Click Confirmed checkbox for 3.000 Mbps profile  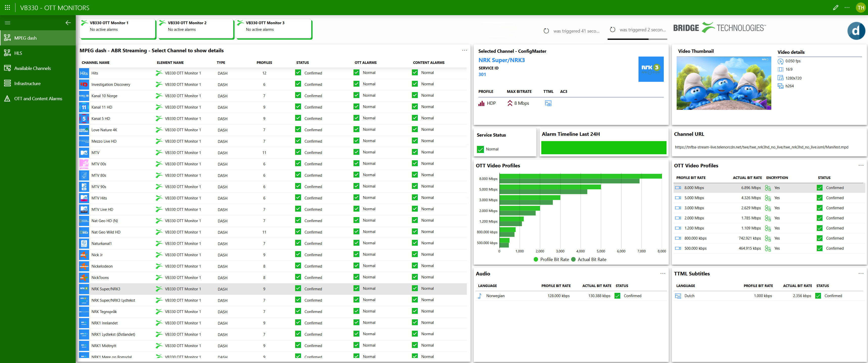tap(820, 208)
